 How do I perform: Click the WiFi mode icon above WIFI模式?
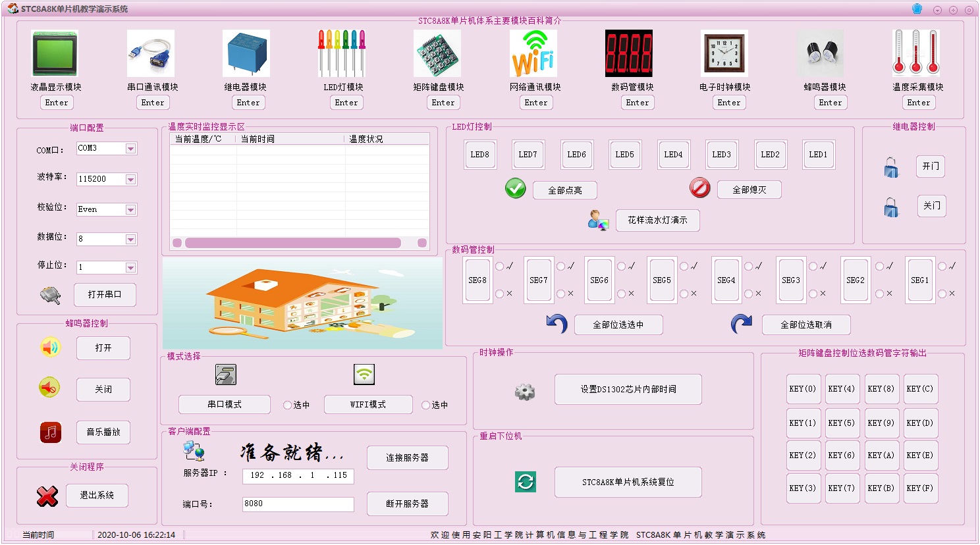(x=364, y=374)
